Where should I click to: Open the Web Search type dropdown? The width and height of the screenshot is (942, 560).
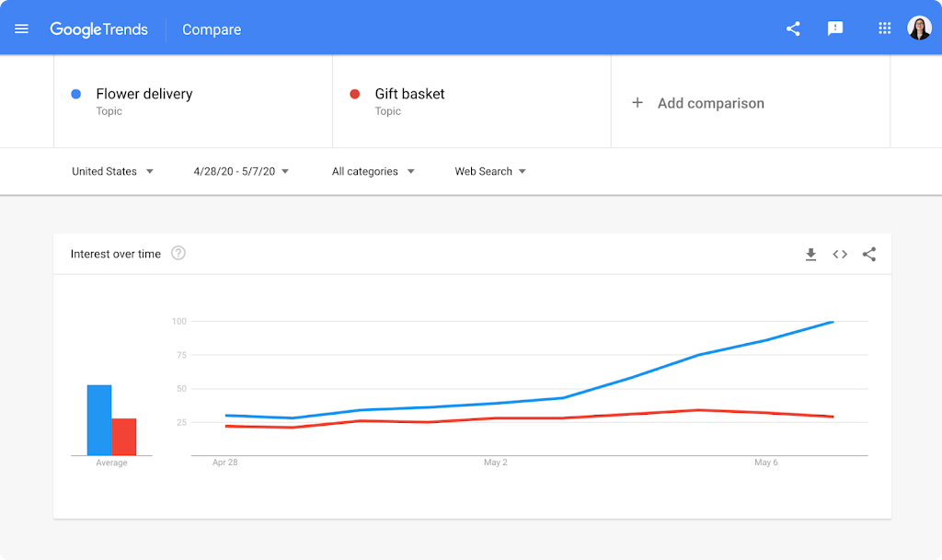[x=490, y=171]
